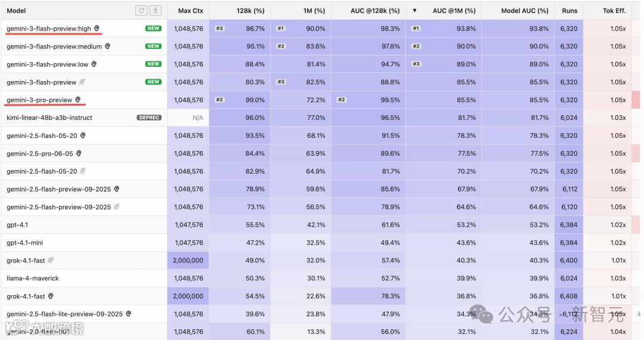Select the kimi-linear-48b-a3b-instruct model name
This screenshot has width=644, height=340.
coord(49,118)
